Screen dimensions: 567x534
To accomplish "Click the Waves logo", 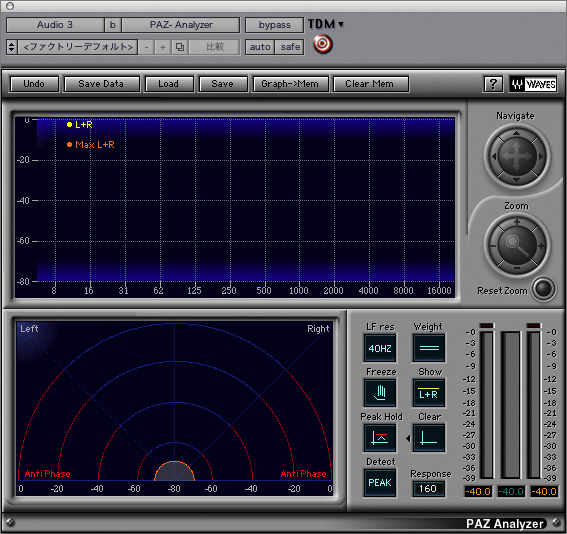I will pos(533,84).
